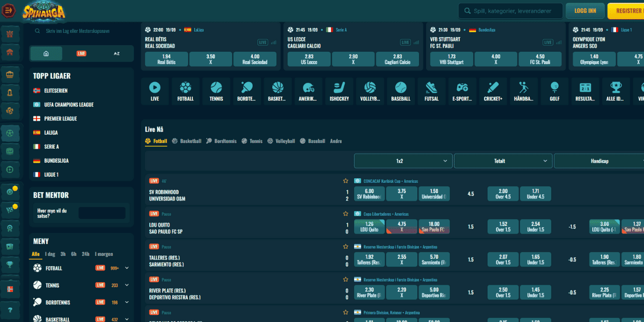This screenshot has height=322, width=644.
Task: Click the REGISTRER button
Action: (626, 11)
